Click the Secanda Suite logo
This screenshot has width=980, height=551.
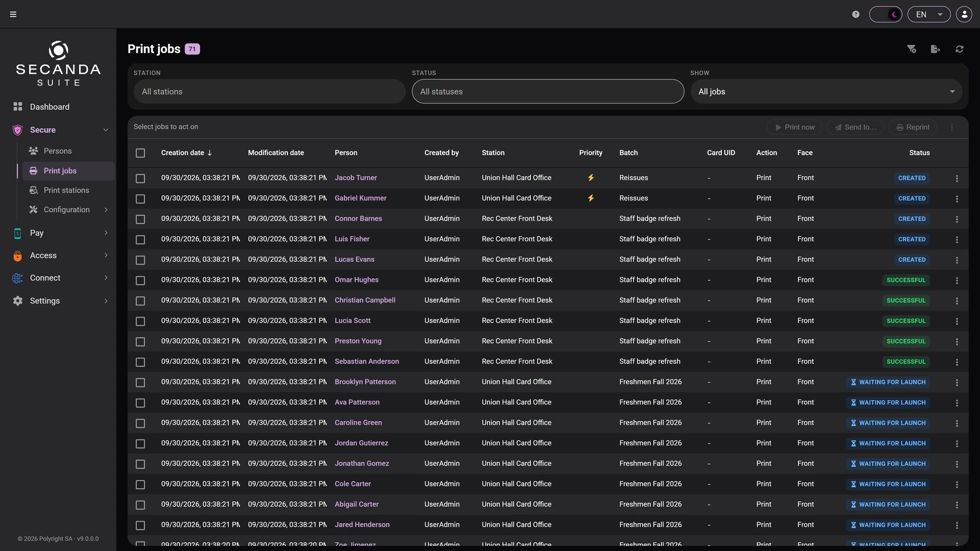[58, 64]
